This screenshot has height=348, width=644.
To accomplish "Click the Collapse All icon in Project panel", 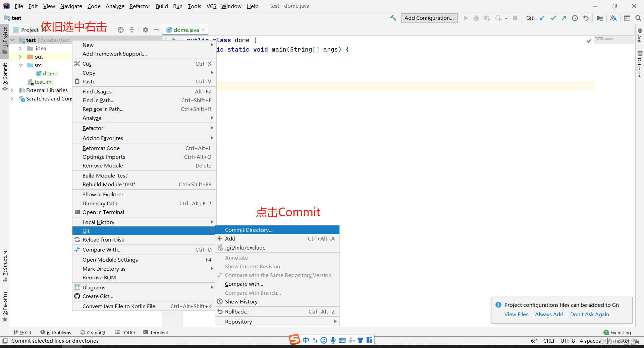I will click(x=132, y=30).
